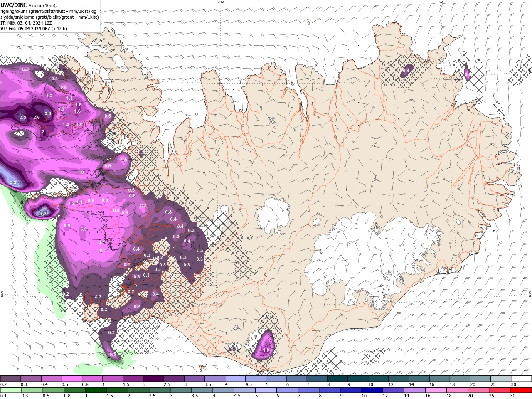Click the '2.6' precipitation value on the map
Image resolution: width=532 pixels, height=399 pixels.
(x=37, y=117)
